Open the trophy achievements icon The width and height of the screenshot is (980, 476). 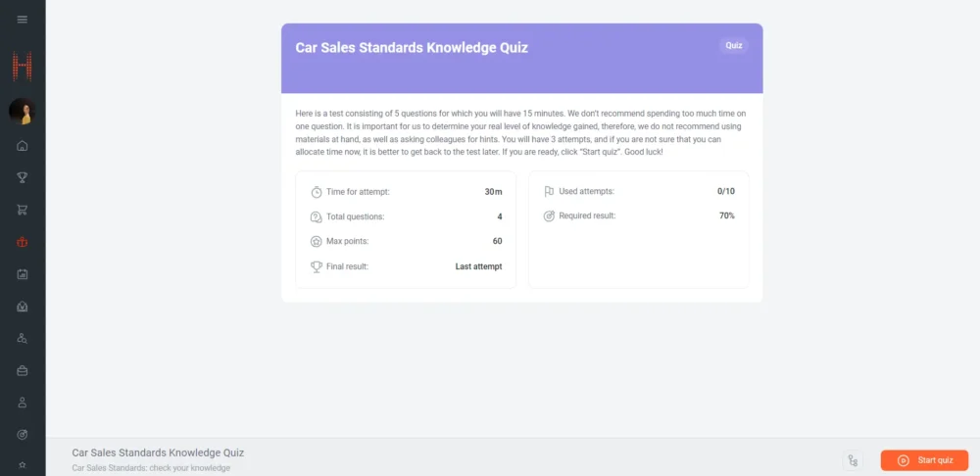pos(23,177)
